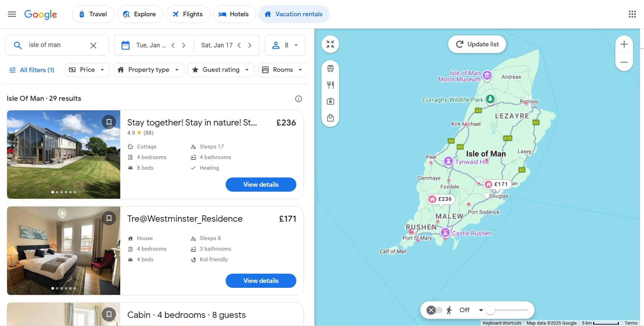
Task: Switch to the Travel tab
Action: click(93, 14)
